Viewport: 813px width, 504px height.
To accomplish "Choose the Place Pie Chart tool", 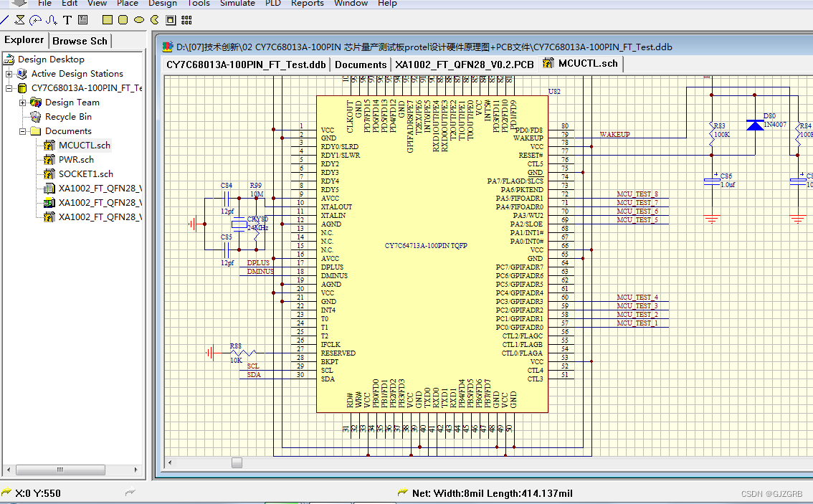I will coord(154,20).
